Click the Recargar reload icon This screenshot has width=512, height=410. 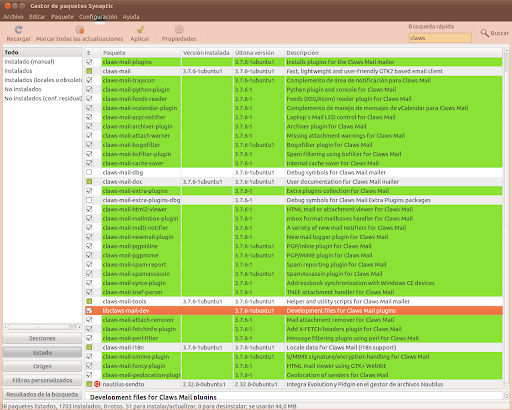click(19, 30)
